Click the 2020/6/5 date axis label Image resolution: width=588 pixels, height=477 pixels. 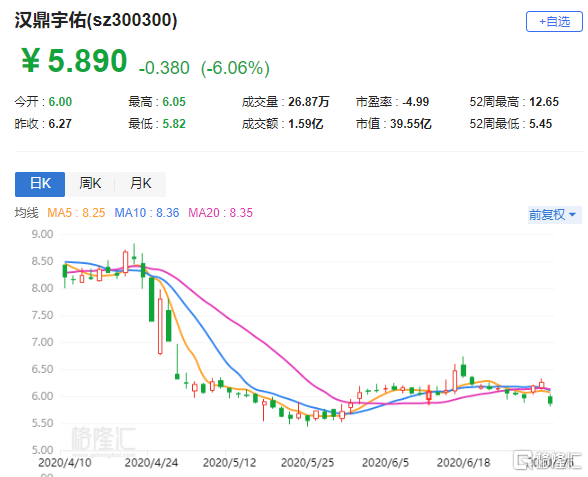pos(385,462)
